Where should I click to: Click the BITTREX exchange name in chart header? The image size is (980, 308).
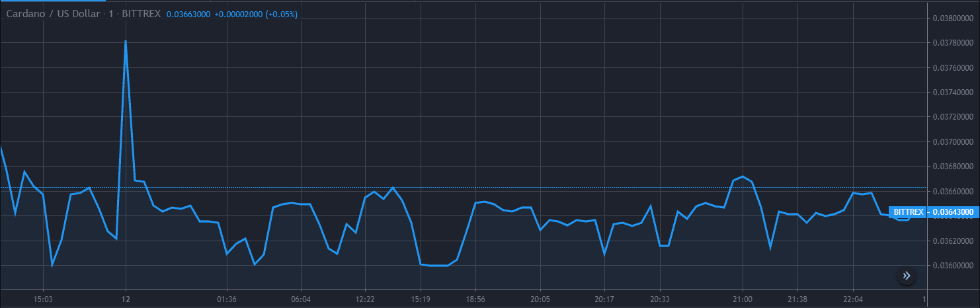click(141, 14)
